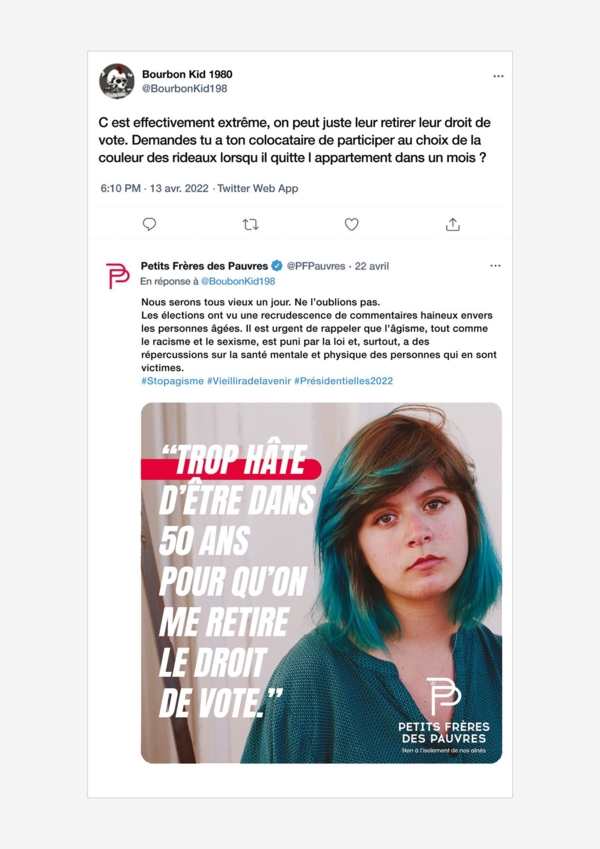Like the tweet with heart icon
Viewport: 600px width, 849px height.
351,224
